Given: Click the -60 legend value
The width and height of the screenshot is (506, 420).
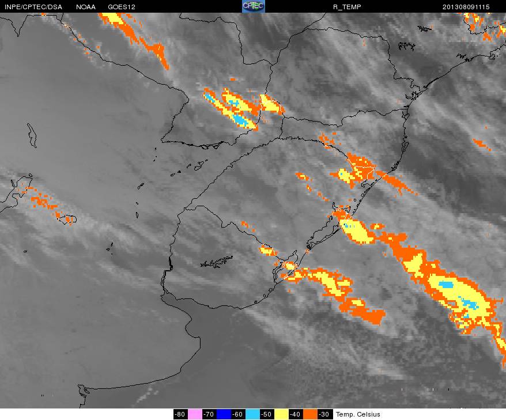Looking at the screenshot, I should tap(238, 414).
